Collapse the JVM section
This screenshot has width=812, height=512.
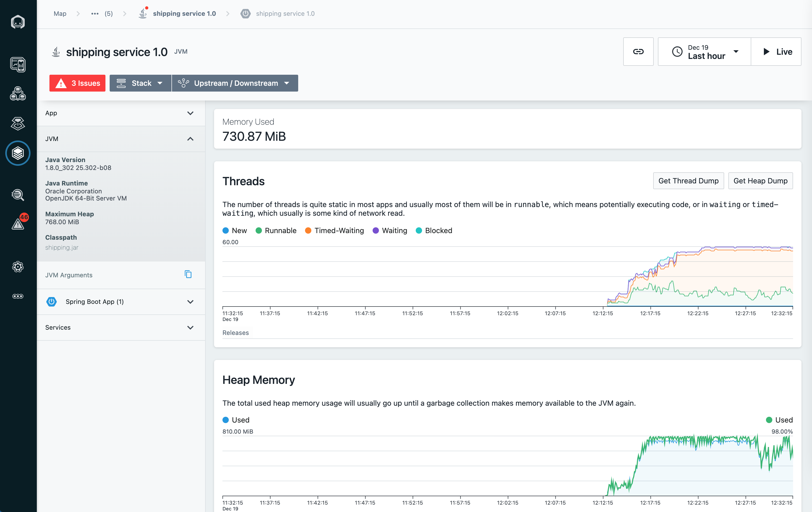121,139
